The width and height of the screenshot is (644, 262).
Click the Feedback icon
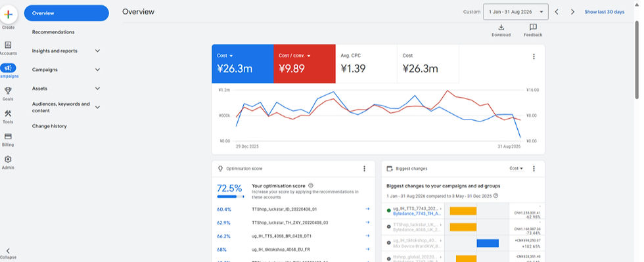pos(533,28)
